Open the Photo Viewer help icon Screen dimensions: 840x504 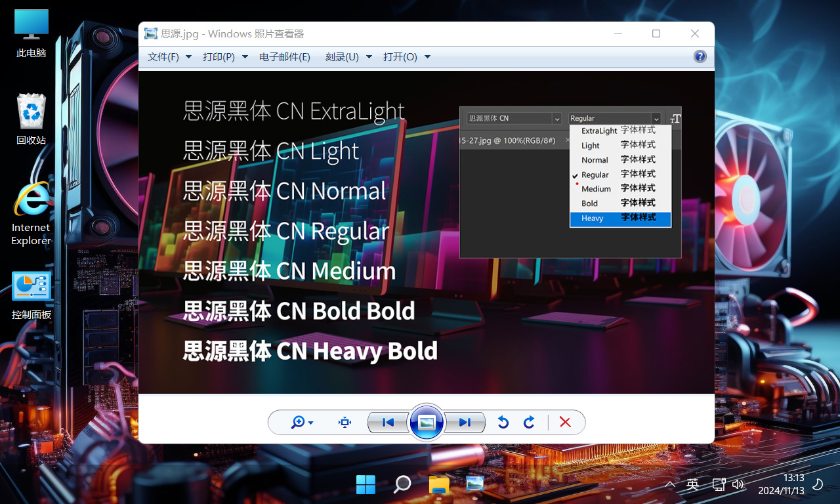tap(700, 56)
